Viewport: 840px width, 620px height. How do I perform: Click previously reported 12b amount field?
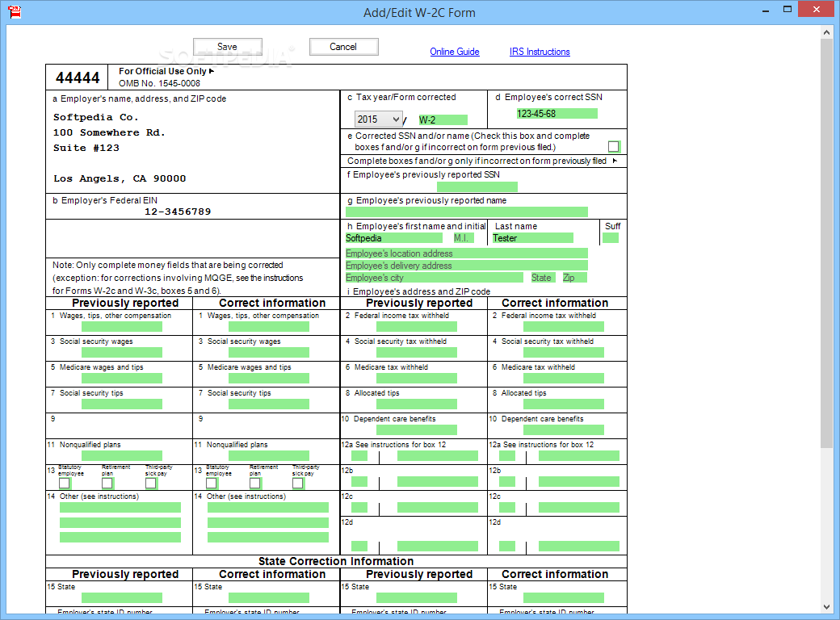[438, 482]
